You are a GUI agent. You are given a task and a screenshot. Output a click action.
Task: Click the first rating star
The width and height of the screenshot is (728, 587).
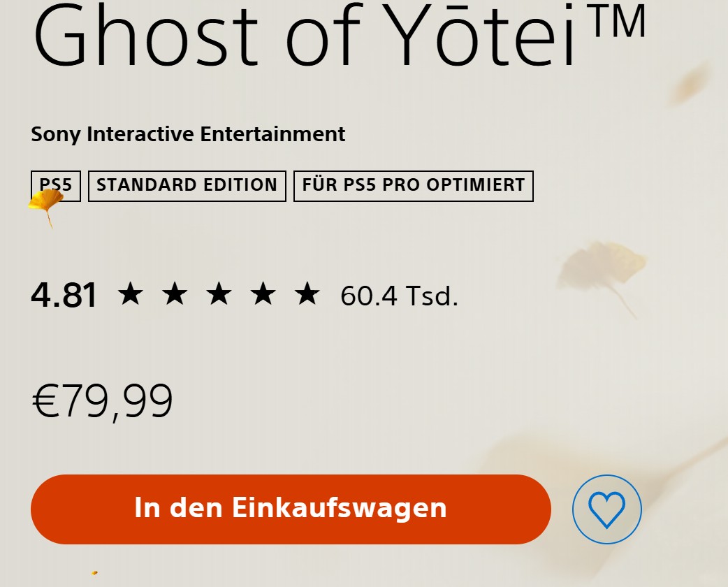(x=130, y=294)
